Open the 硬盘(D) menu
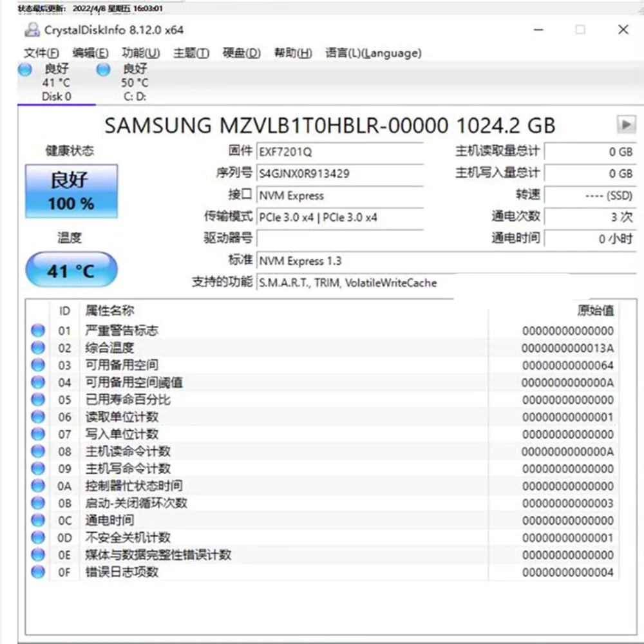644x644 pixels. 241,53
